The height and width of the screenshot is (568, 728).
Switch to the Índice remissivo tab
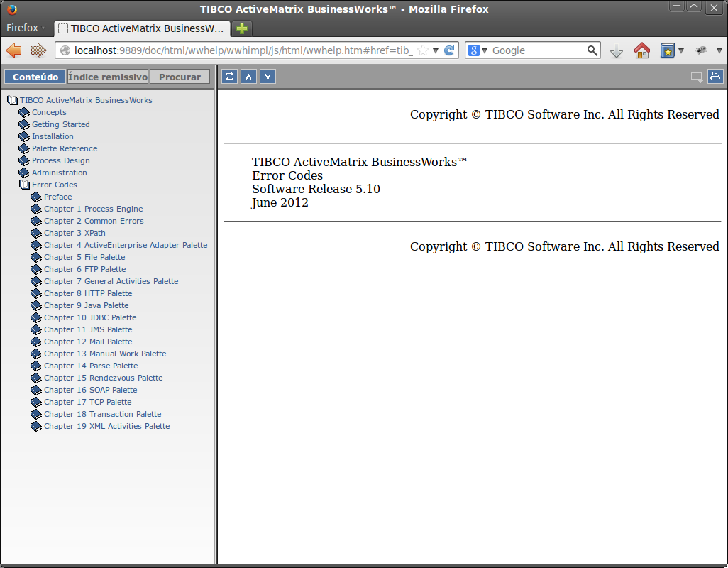(108, 77)
